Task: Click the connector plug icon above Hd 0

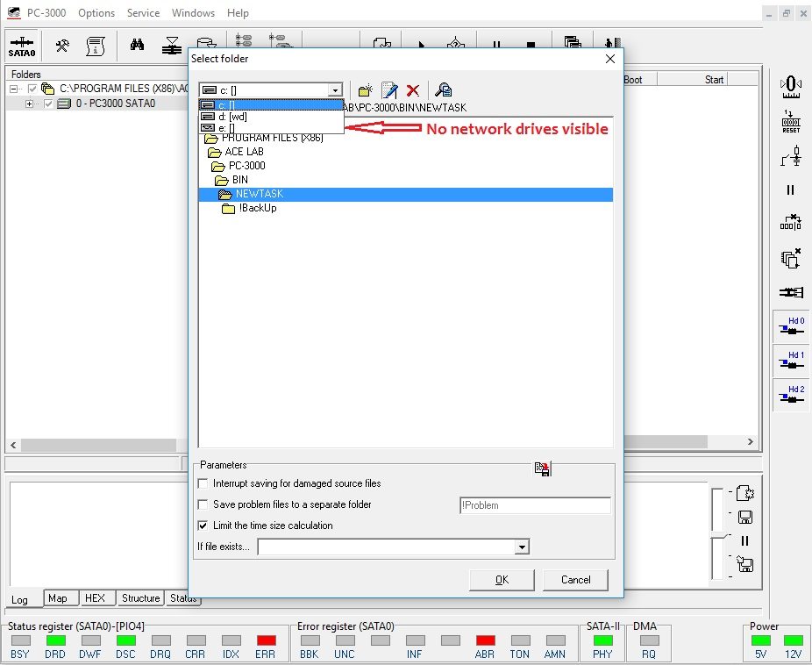Action: 791,293
